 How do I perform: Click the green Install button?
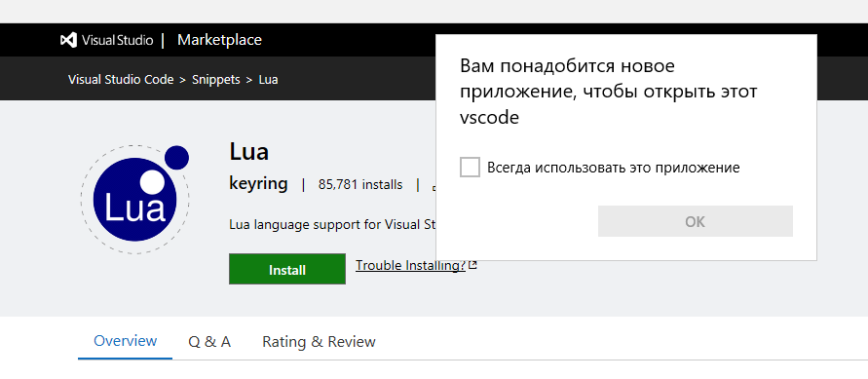point(287,270)
